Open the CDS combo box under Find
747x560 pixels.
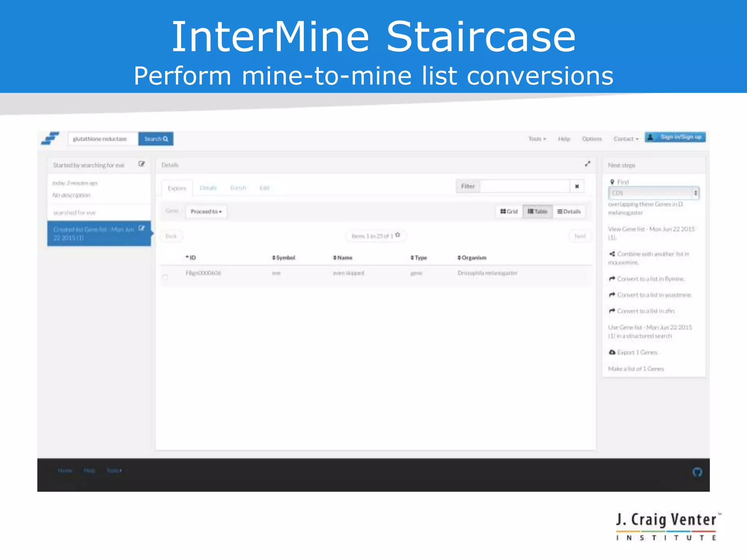[654, 193]
